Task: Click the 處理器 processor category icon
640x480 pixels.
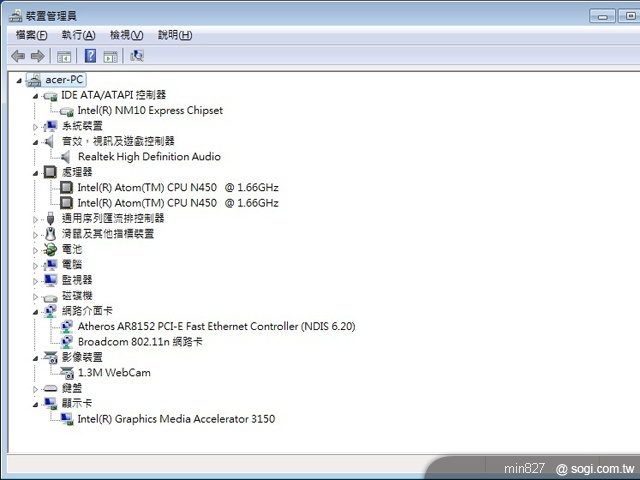Action: pyautogui.click(x=50, y=172)
